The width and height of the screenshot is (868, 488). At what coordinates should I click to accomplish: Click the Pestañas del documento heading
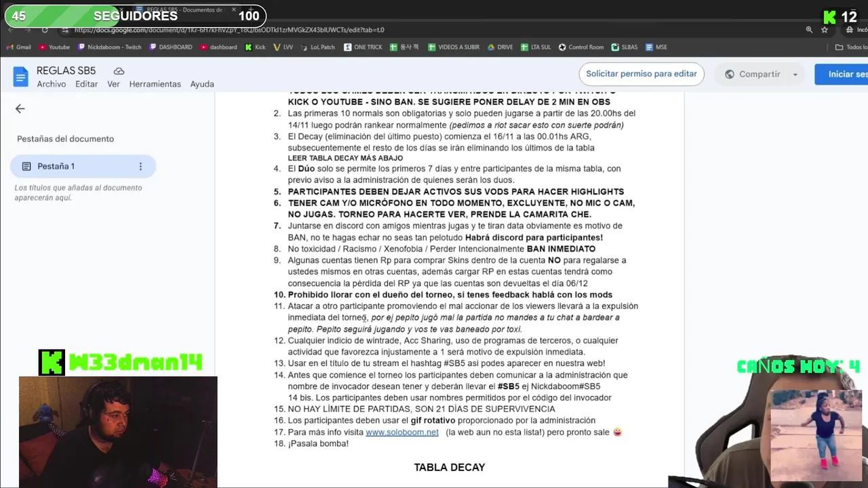pos(66,139)
